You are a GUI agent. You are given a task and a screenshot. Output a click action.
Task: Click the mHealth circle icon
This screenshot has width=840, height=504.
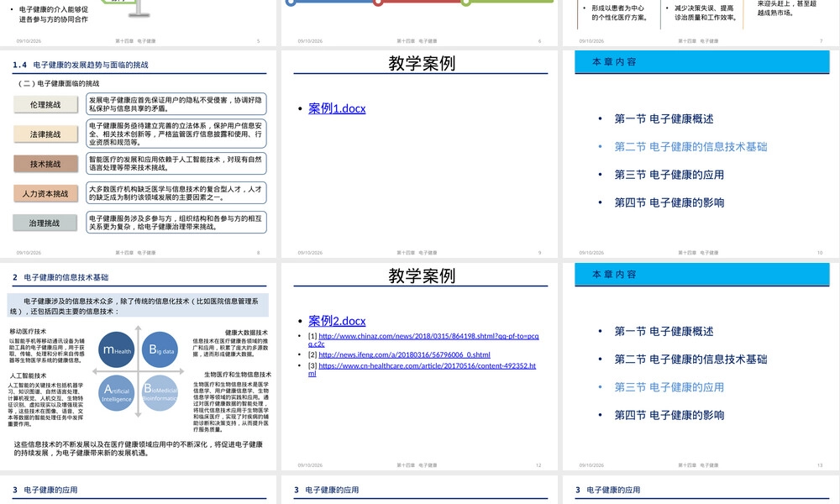tap(117, 349)
